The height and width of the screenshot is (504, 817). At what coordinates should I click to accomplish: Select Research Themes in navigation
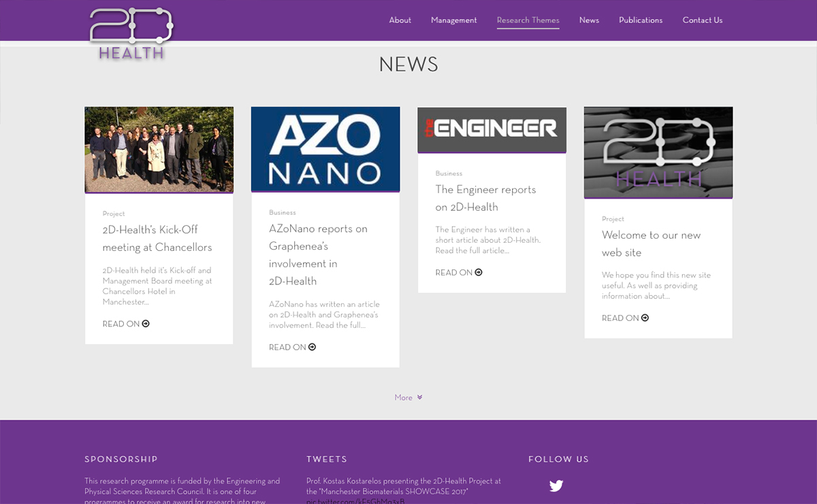pos(528,20)
